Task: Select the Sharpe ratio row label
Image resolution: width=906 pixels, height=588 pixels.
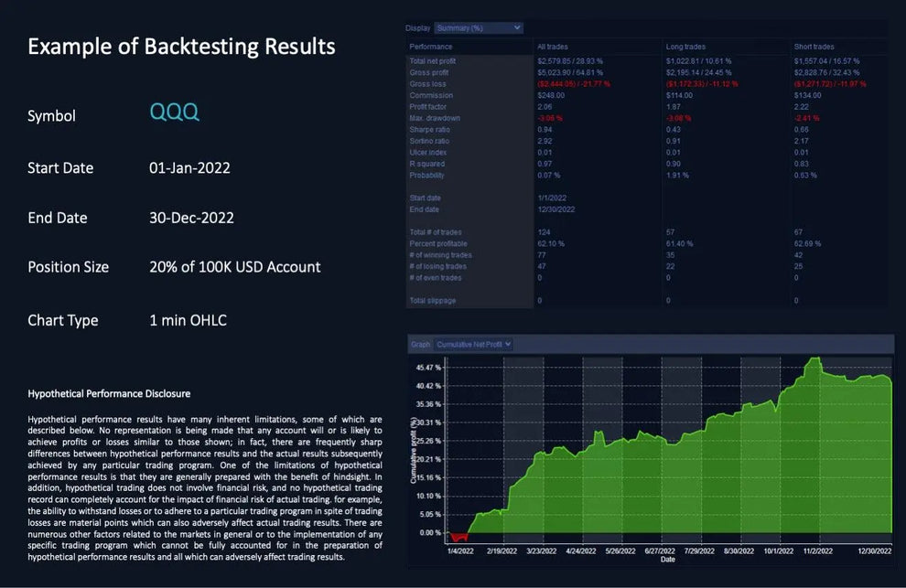Action: pos(430,130)
